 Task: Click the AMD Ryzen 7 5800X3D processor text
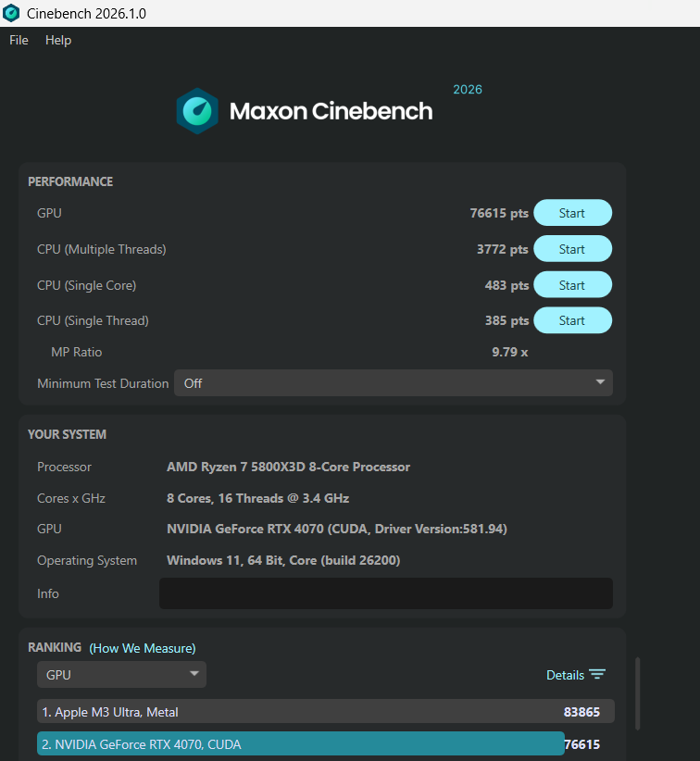(x=288, y=467)
